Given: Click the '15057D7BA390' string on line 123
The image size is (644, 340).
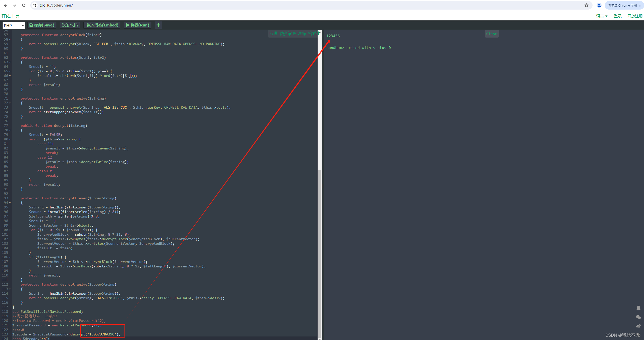Looking at the screenshot, I should 102,334.
